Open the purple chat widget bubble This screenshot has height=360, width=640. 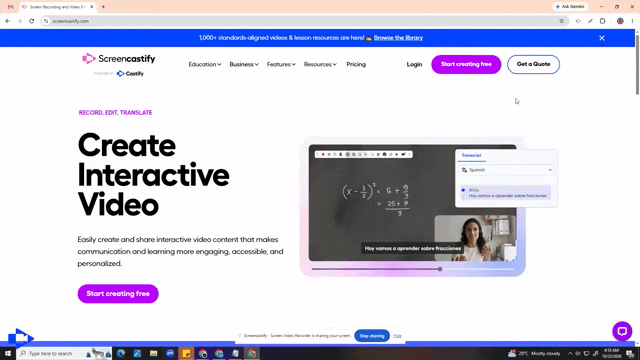(x=622, y=331)
